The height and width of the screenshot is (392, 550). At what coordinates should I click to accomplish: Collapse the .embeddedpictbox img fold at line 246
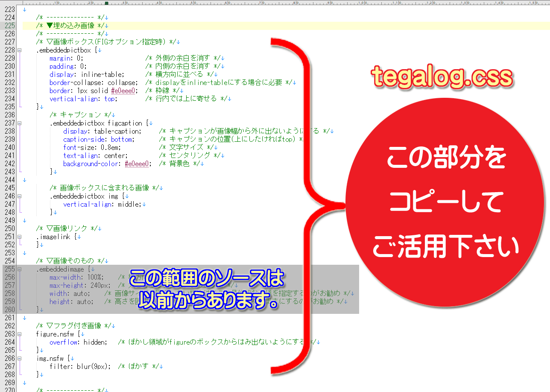click(20, 196)
